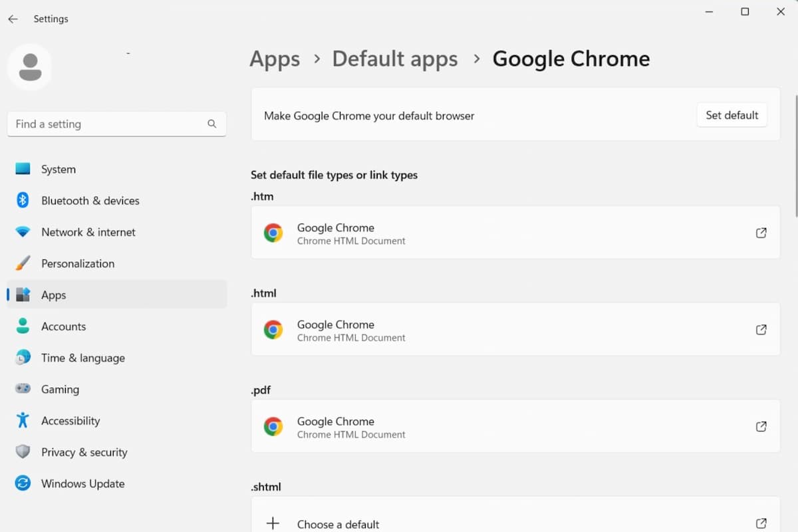Open external link icon for .shtml
Image resolution: width=798 pixels, height=532 pixels.
[761, 523]
